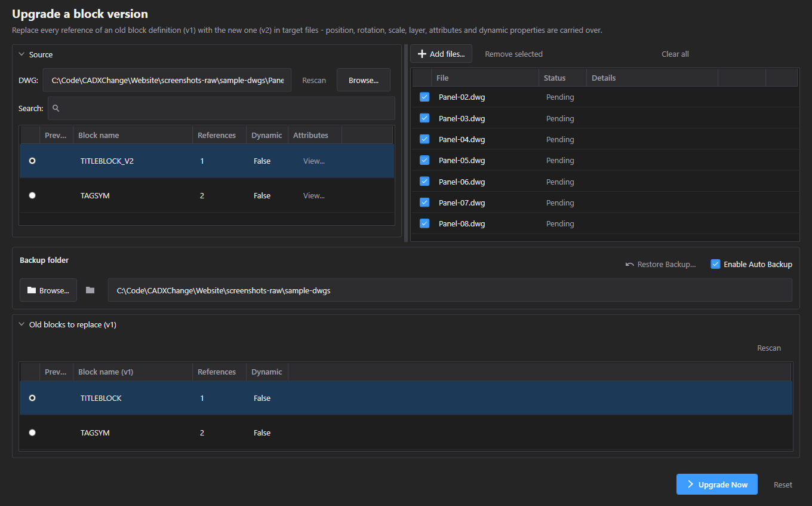Click Rescan in the old blocks section
This screenshot has height=506, width=812.
click(769, 348)
